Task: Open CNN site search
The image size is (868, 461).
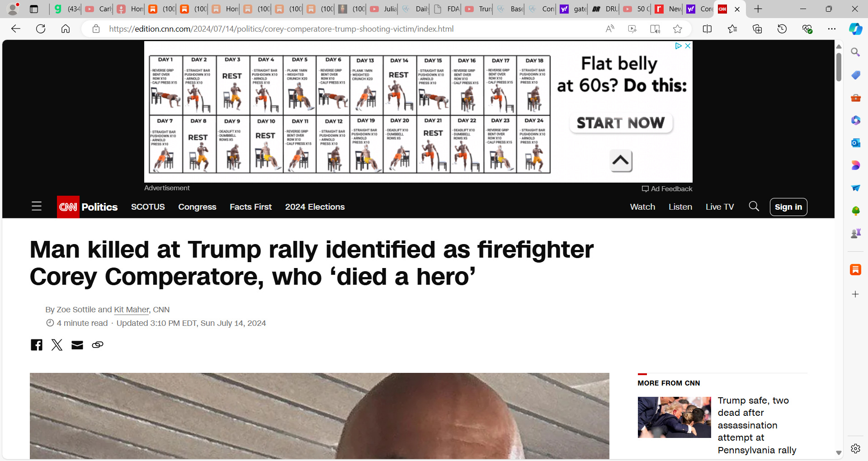Action: 754,207
